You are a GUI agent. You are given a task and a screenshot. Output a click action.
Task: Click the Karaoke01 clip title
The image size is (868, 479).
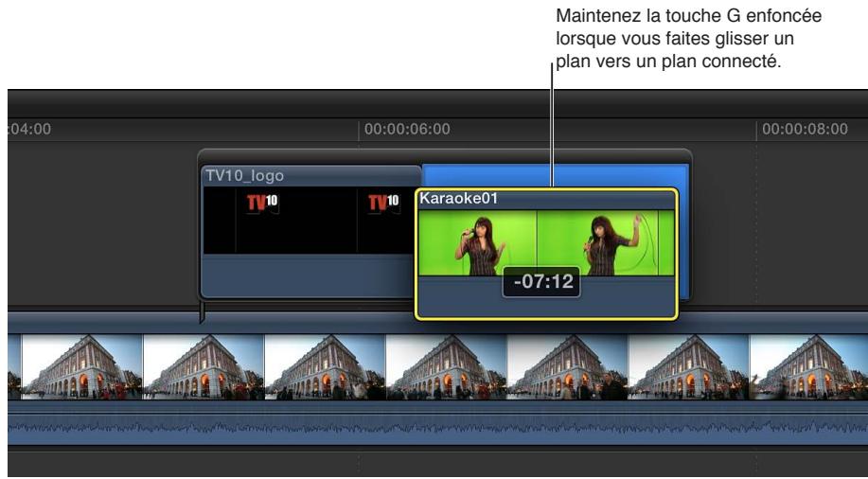click(x=458, y=198)
